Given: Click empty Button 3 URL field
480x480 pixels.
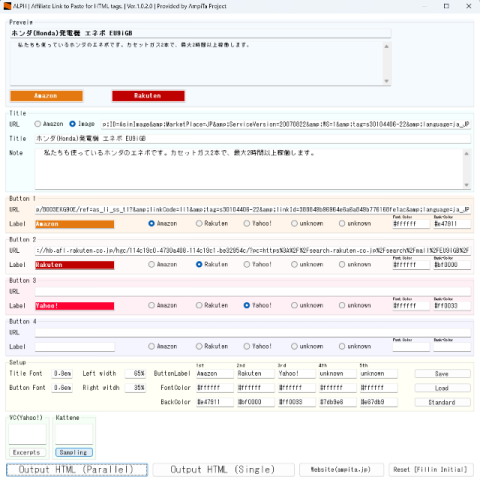Looking at the screenshot, I should coord(253,292).
